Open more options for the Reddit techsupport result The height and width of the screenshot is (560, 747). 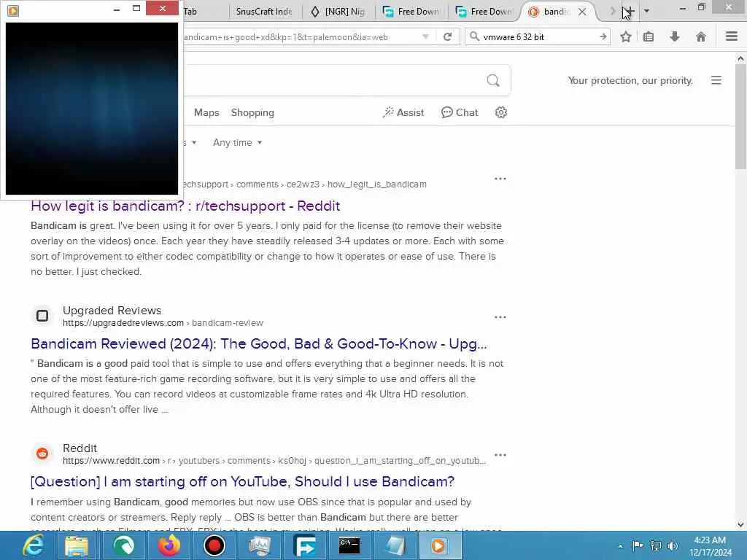[x=500, y=179]
